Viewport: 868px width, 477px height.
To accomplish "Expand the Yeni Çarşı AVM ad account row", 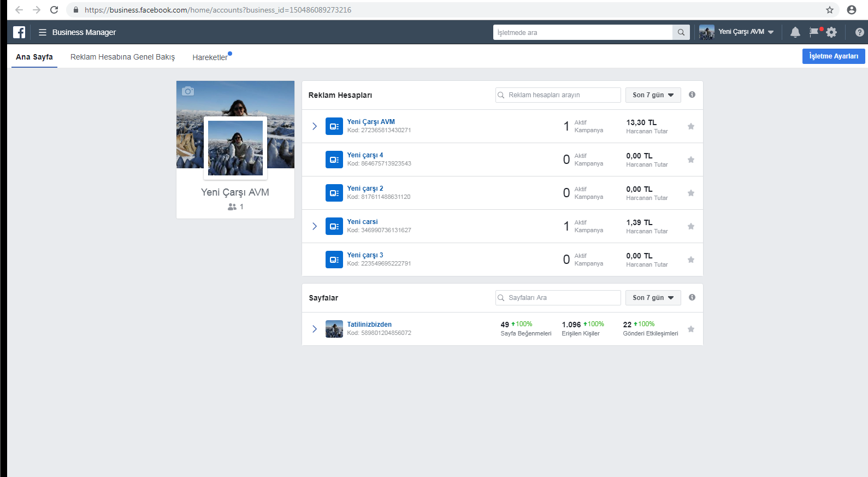I will [x=315, y=126].
